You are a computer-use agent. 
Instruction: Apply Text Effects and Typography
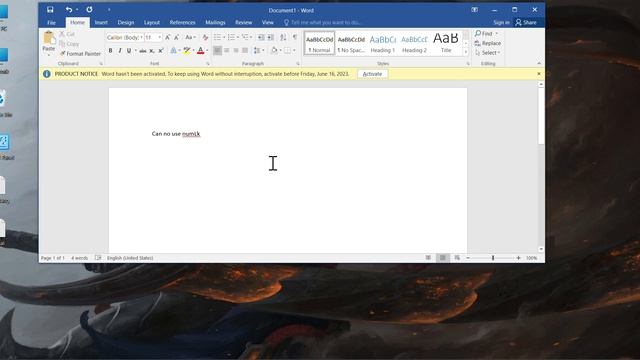tap(173, 51)
